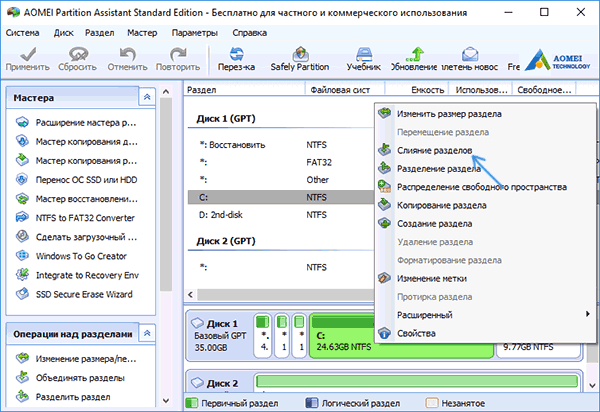Open SSD Secure Erase Wizard
The height and width of the screenshot is (412, 600).
pyautogui.click(x=74, y=295)
